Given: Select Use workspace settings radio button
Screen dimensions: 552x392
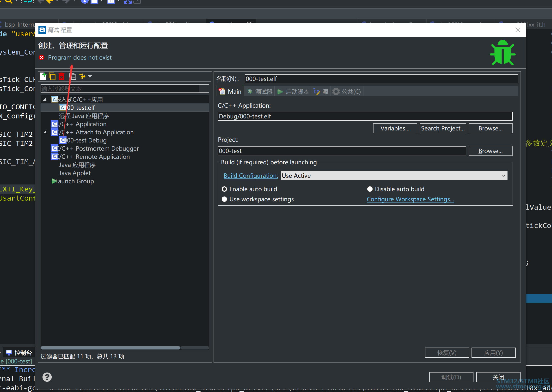Looking at the screenshot, I should pos(224,199).
